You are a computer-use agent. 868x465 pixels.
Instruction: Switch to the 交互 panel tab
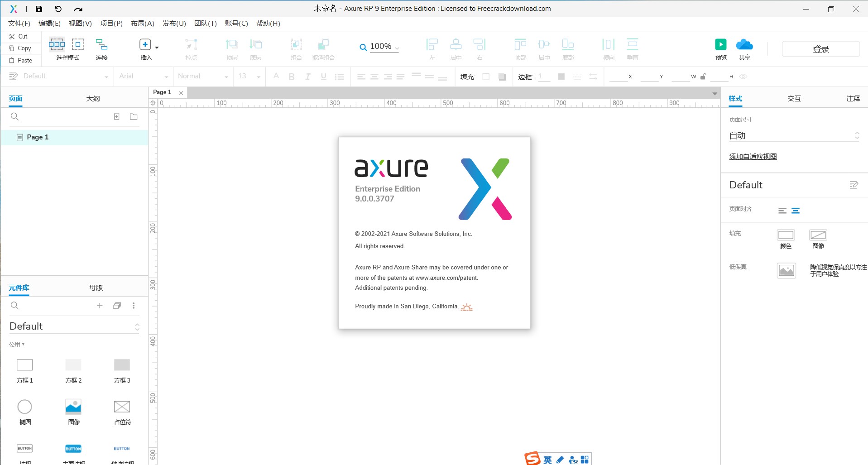(795, 98)
